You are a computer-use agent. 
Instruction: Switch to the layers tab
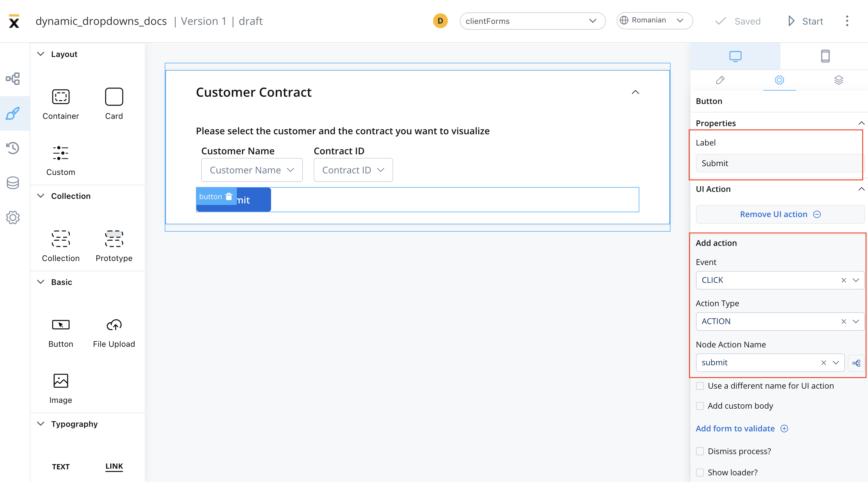pos(838,80)
